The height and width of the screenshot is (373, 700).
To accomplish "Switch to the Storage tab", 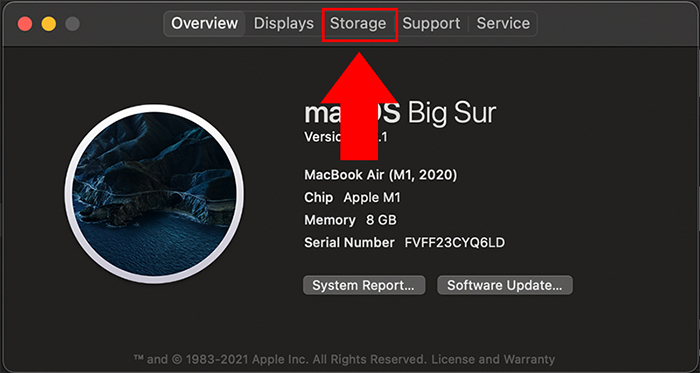I will point(358,24).
